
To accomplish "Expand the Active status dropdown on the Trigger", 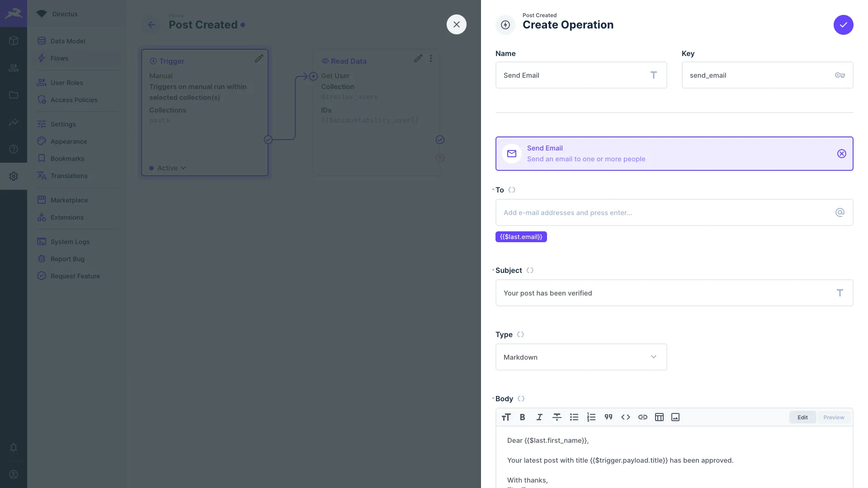I will 183,168.
